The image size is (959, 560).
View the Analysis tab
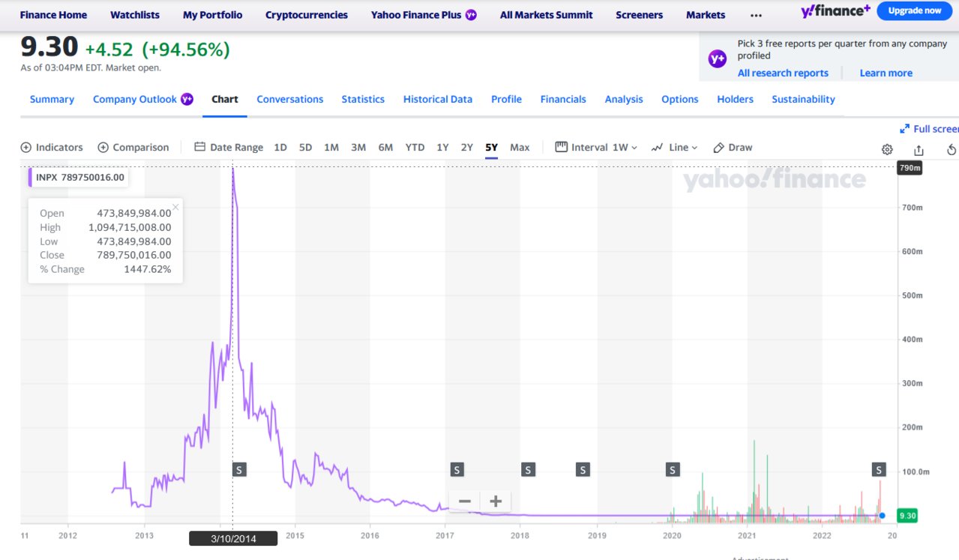pyautogui.click(x=624, y=99)
